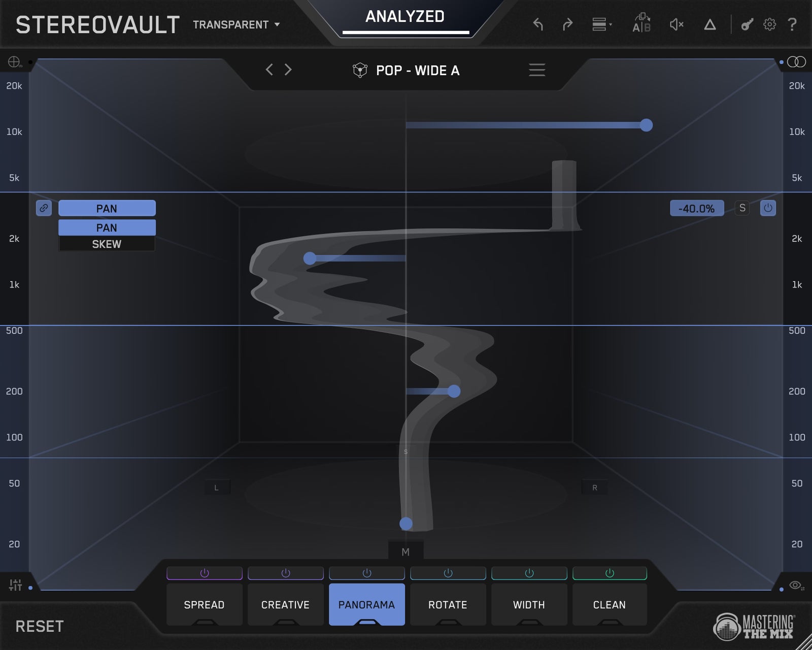Viewport: 812px width, 650px height.
Task: Click the mixer sliders icon bottom left
Action: (15, 585)
